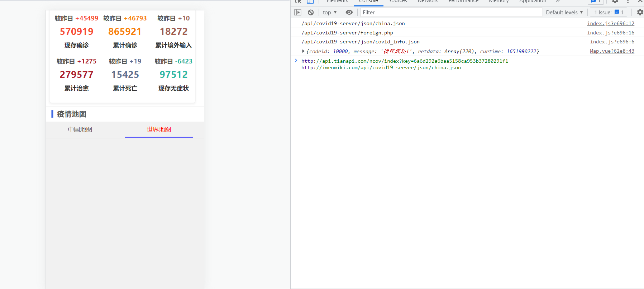Click the /api/covid19-server/foreign.php log entry
The image size is (644, 289).
point(347,33)
